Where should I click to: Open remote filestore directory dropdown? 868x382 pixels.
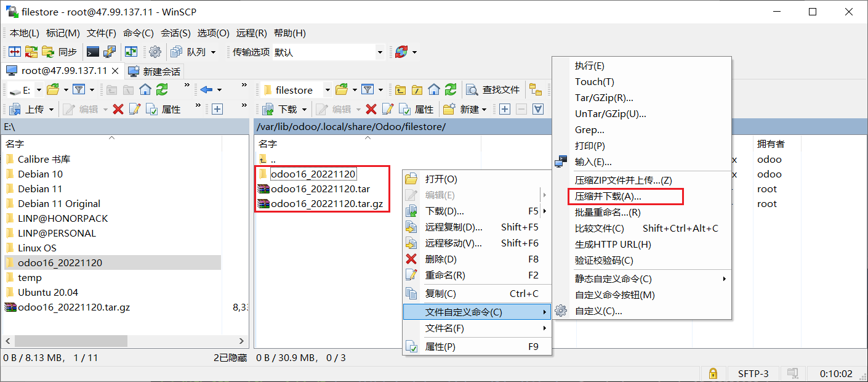pos(328,90)
